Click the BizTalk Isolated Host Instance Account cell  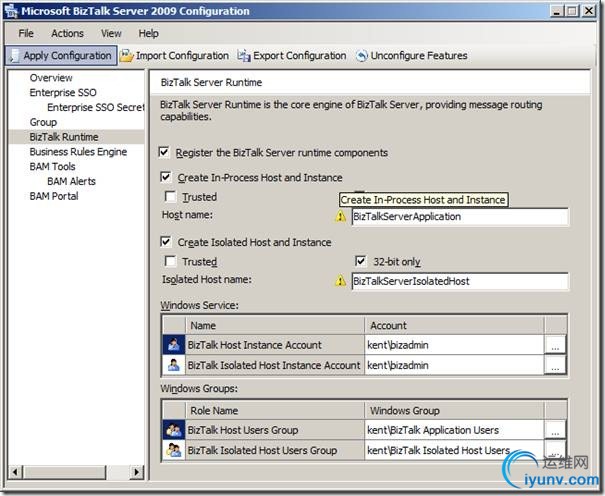[x=275, y=365]
